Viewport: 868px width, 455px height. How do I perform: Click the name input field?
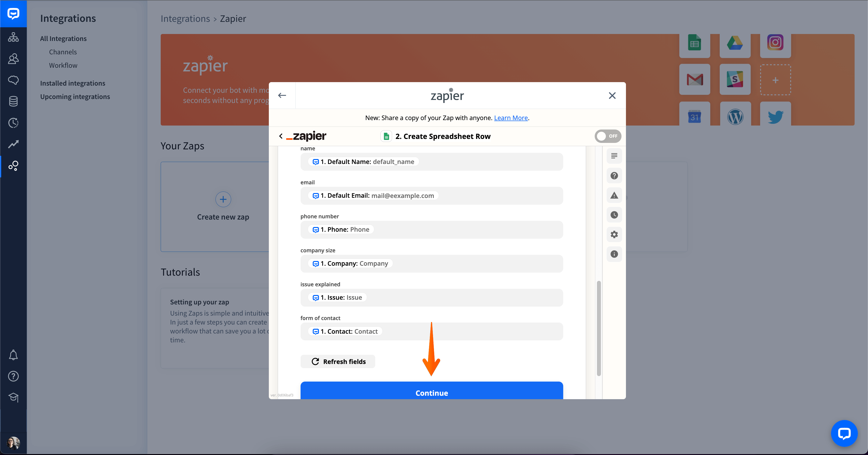coord(432,162)
